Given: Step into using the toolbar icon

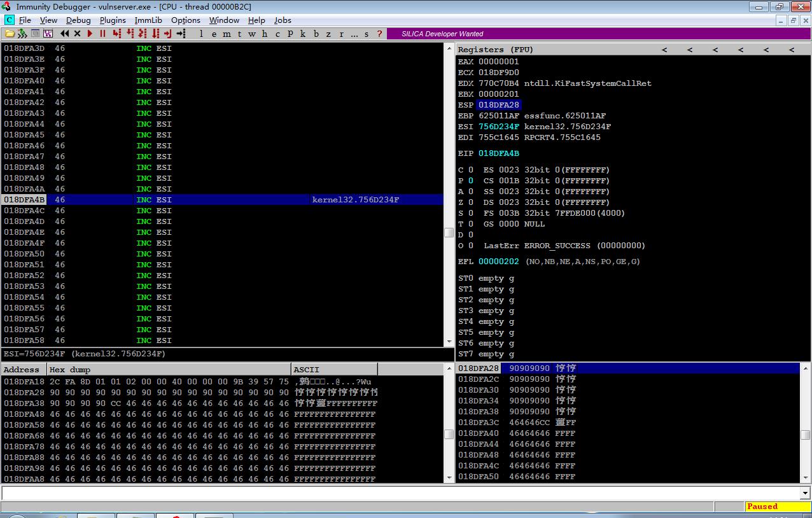Looking at the screenshot, I should point(117,34).
